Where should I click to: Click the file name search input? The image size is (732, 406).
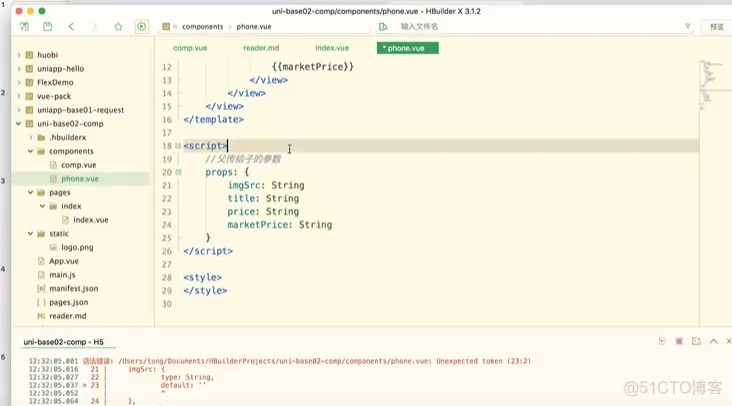click(x=537, y=27)
